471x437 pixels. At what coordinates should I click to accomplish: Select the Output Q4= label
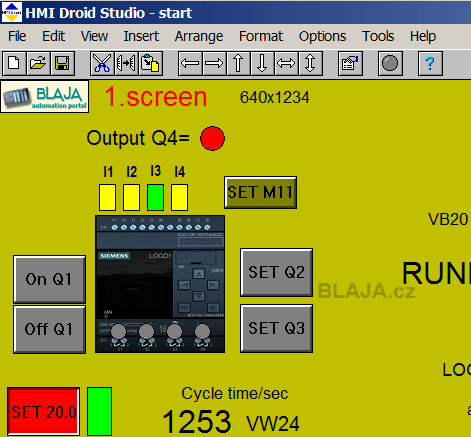pyautogui.click(x=138, y=138)
